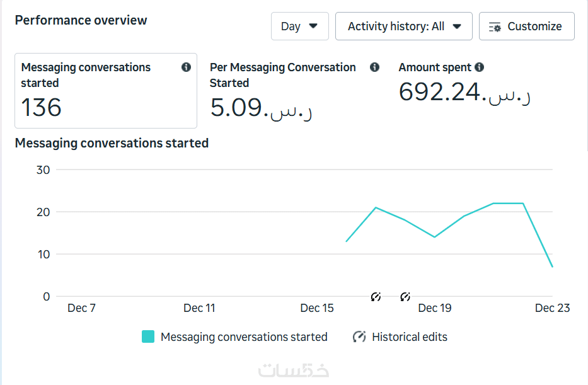588x385 pixels.
Task: Click the Dec 7 x-axis label
Action: tap(82, 308)
